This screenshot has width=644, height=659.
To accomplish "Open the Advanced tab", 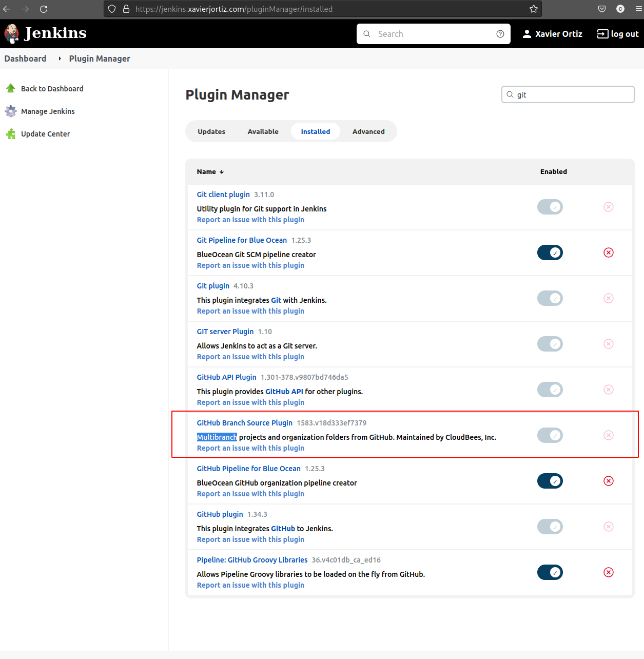I will click(368, 131).
